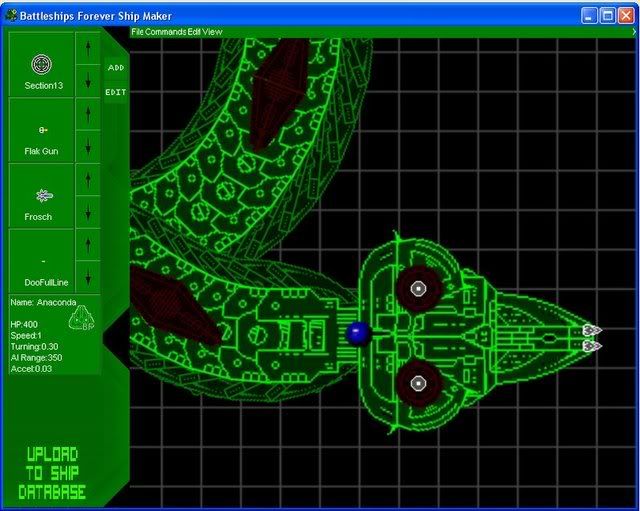Open the File menu
Screen dimensions: 640x511
pos(138,32)
